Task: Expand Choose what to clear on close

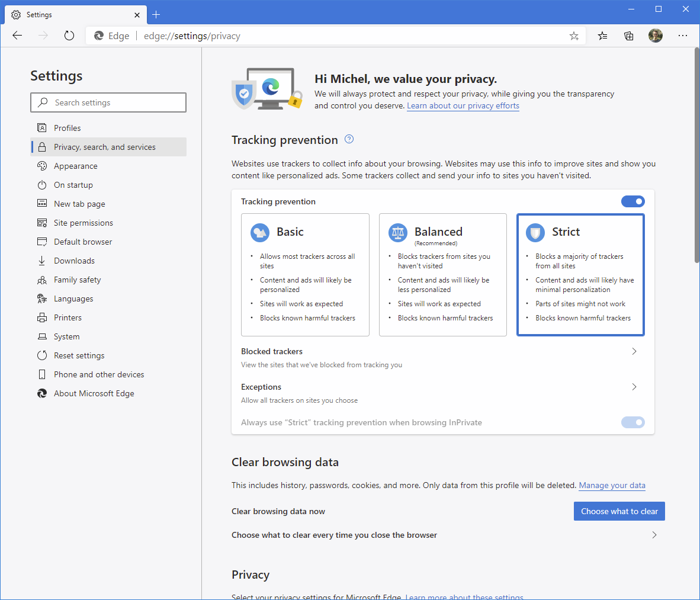Action: [654, 535]
